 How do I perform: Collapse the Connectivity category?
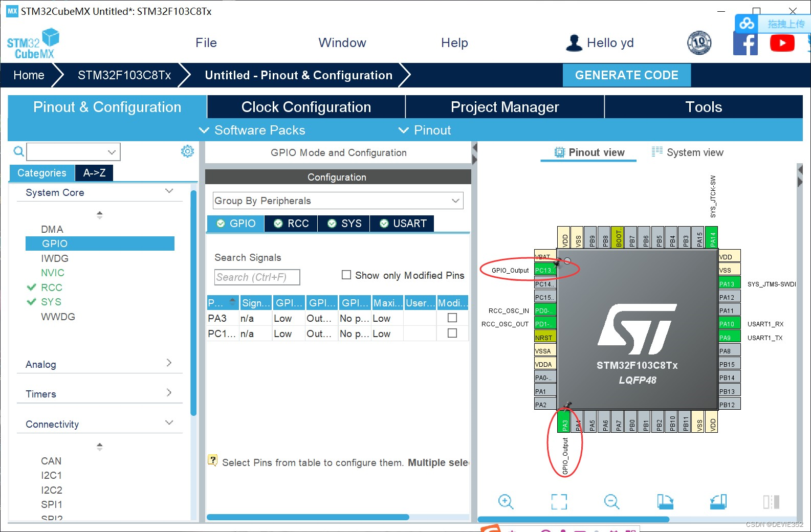(169, 423)
